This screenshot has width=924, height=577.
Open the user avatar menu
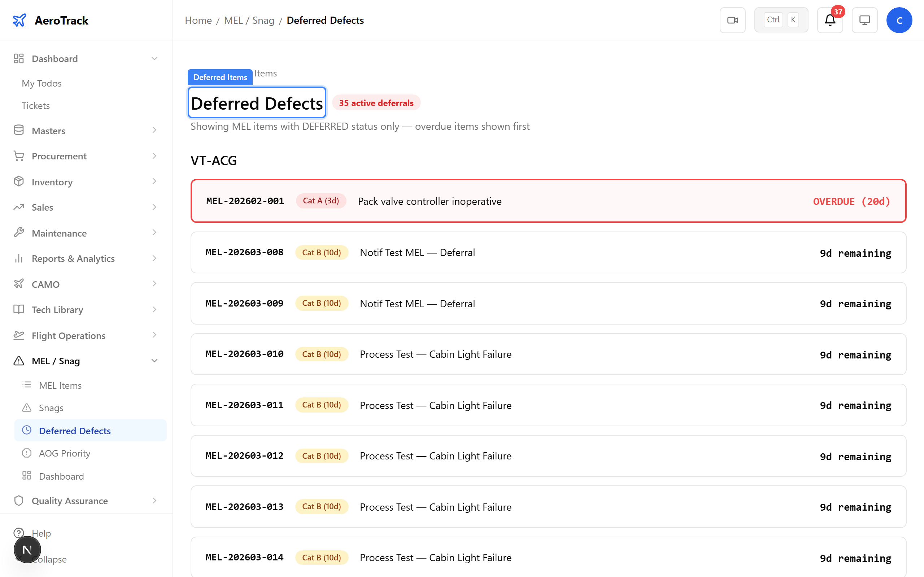tap(899, 20)
